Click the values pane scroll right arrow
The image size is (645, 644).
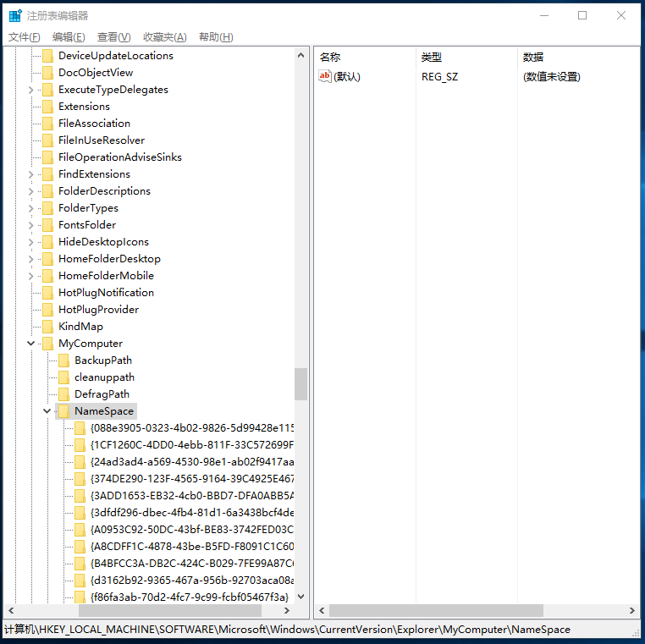(632, 611)
